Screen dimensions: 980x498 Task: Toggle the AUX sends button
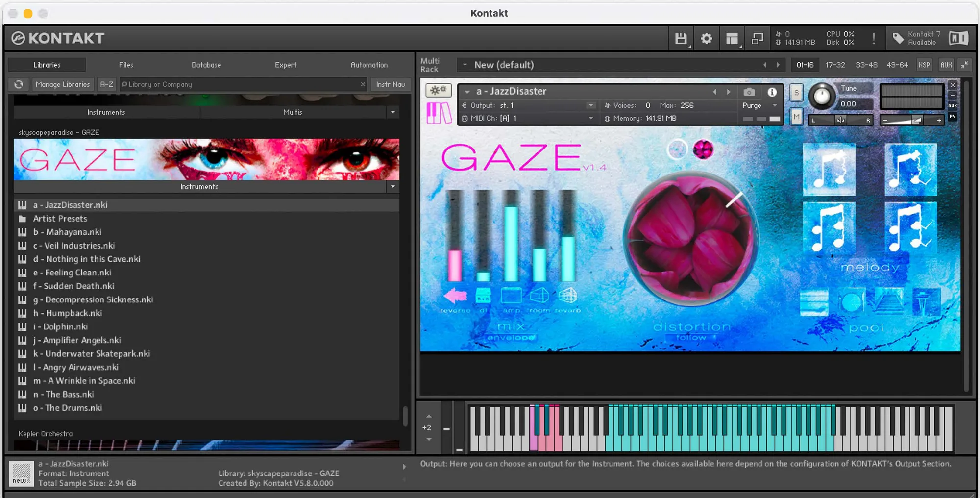click(x=946, y=65)
